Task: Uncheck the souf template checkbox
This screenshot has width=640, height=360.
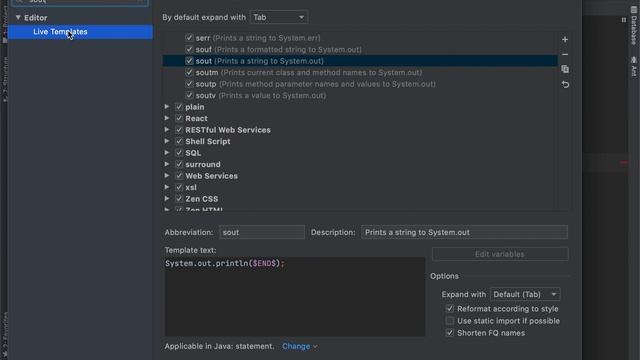Action: (189, 49)
